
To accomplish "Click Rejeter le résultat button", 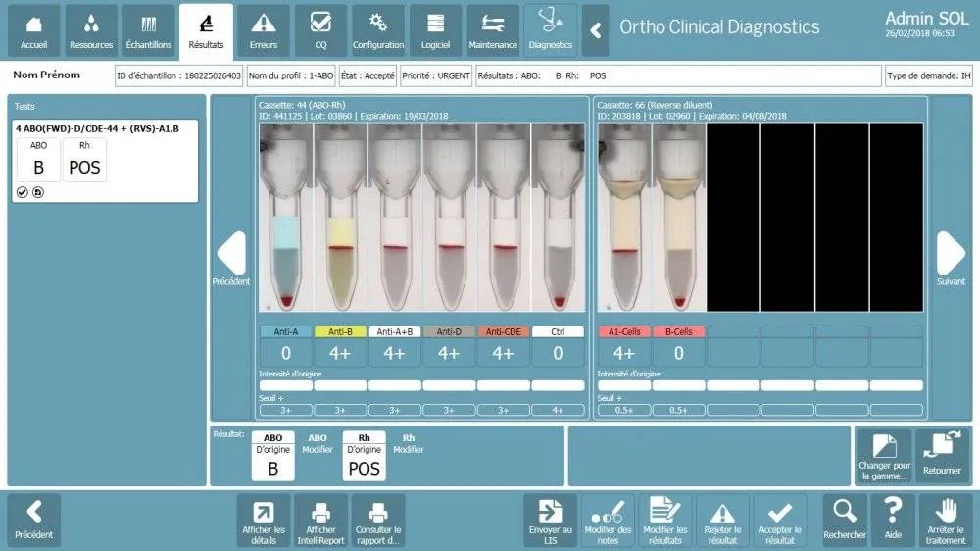I will click(x=722, y=520).
